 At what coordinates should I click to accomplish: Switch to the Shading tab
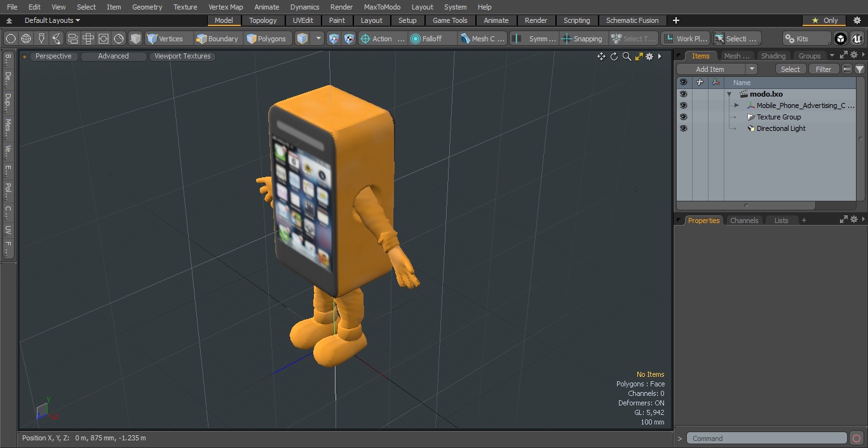click(x=773, y=56)
